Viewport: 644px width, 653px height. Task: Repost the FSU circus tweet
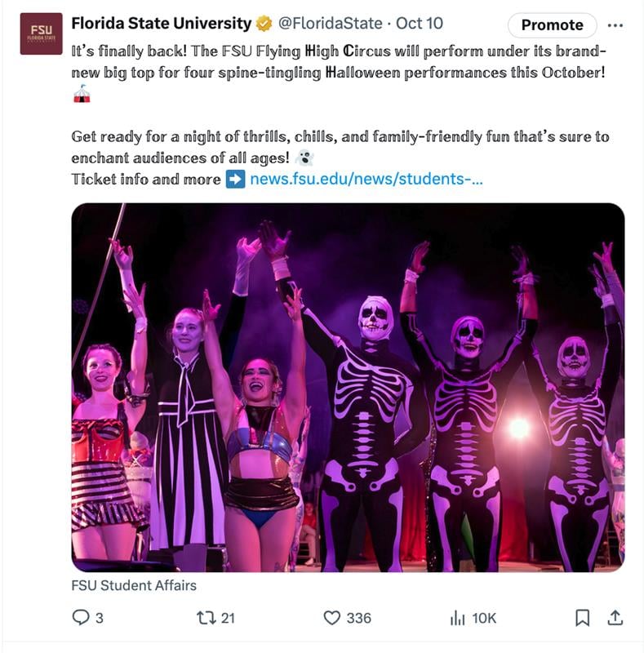coord(207,618)
